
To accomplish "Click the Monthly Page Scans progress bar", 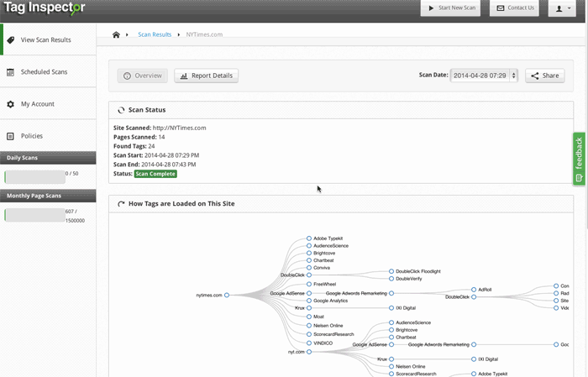I will (34, 215).
